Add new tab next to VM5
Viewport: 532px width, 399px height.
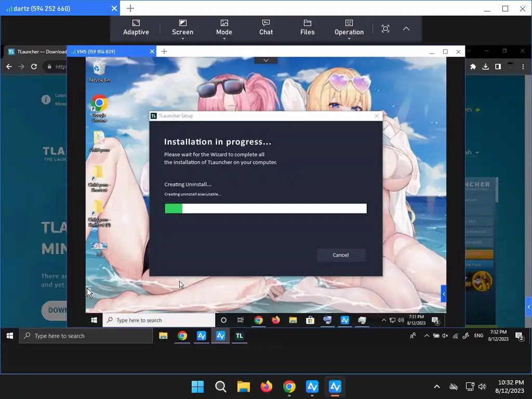164,51
